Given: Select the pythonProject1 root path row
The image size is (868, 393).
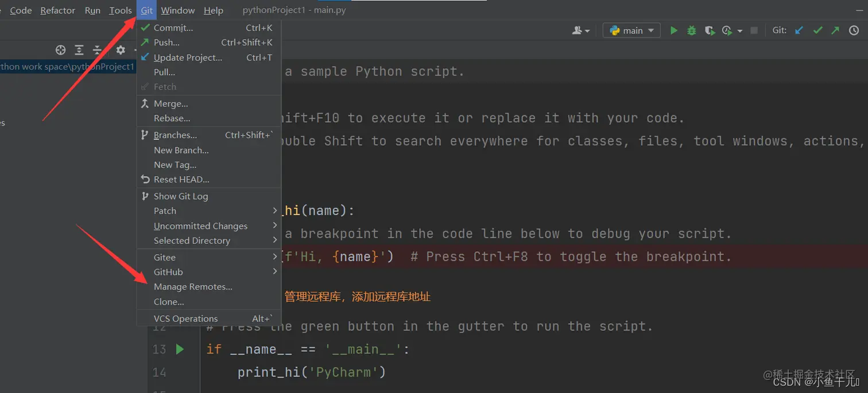Looking at the screenshot, I should [x=68, y=67].
